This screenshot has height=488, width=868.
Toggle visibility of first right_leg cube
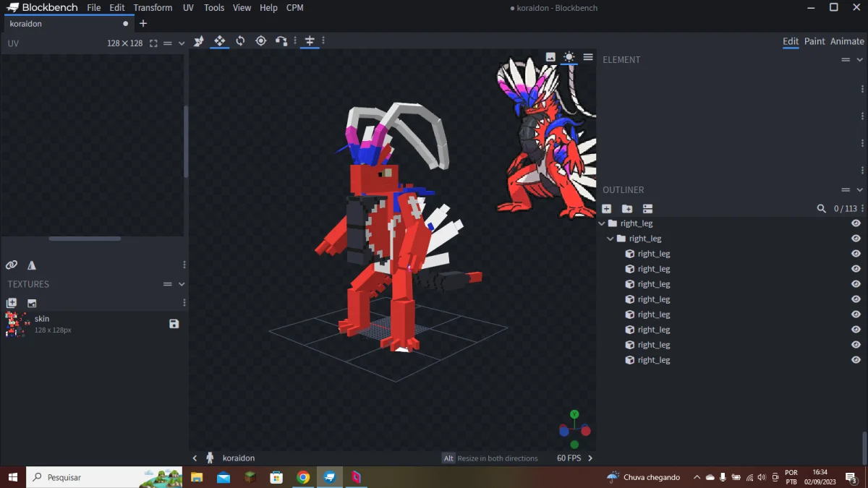pyautogui.click(x=856, y=254)
